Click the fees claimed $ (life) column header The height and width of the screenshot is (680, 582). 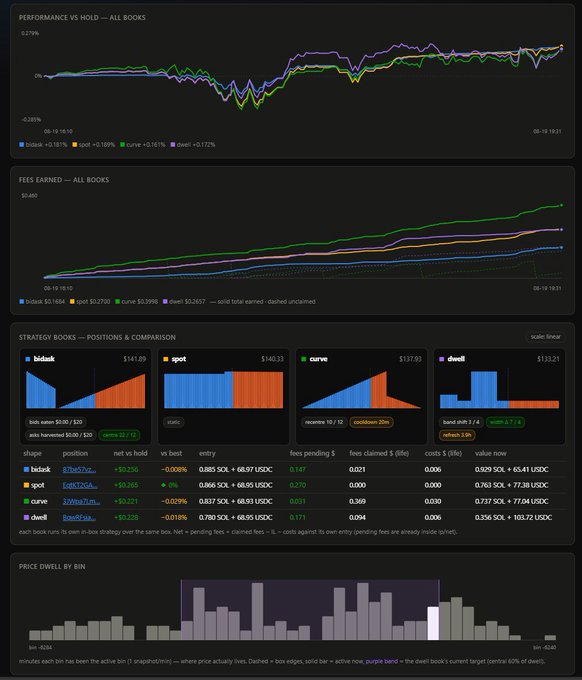[x=379, y=453]
